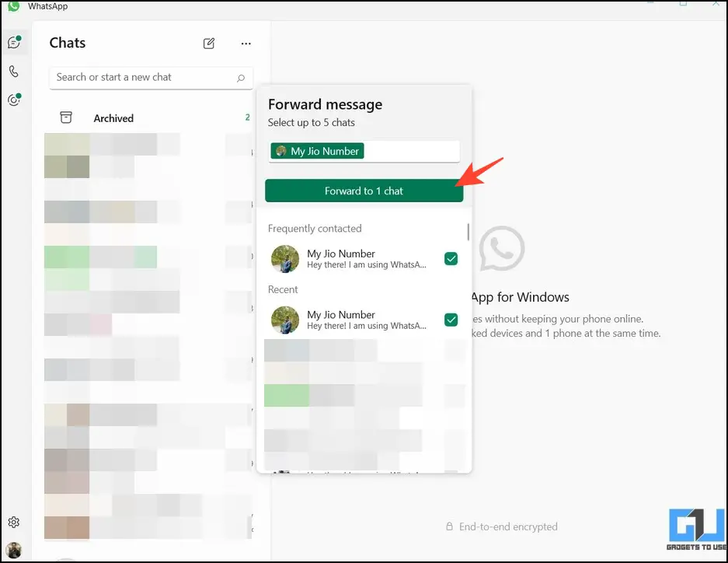This screenshot has width=728, height=563.
Task: Remove the My Jio Number recipient chip
Action: click(x=317, y=151)
